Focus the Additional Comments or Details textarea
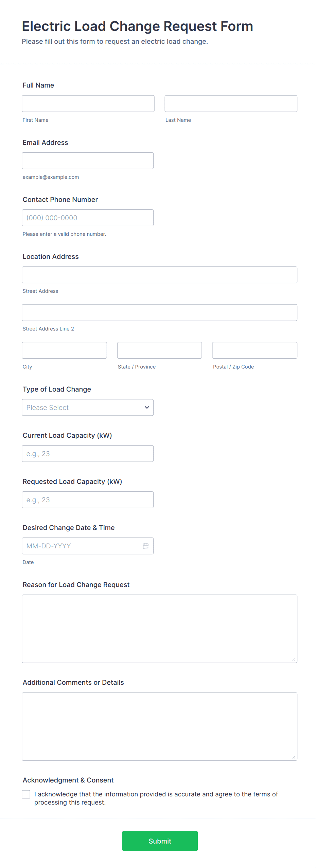 tap(159, 726)
